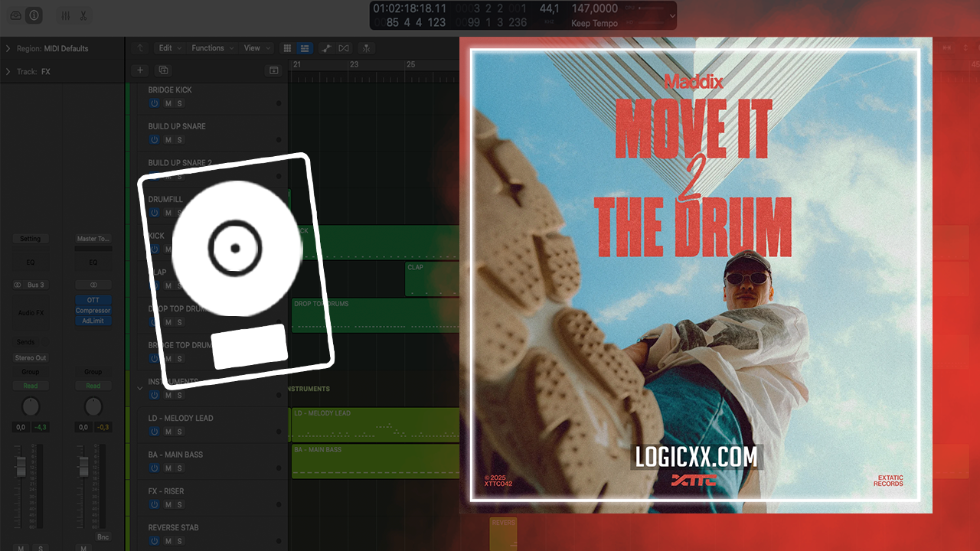The height and width of the screenshot is (551, 980).
Task: Expand the Track: FX inspector section
Action: 8,72
